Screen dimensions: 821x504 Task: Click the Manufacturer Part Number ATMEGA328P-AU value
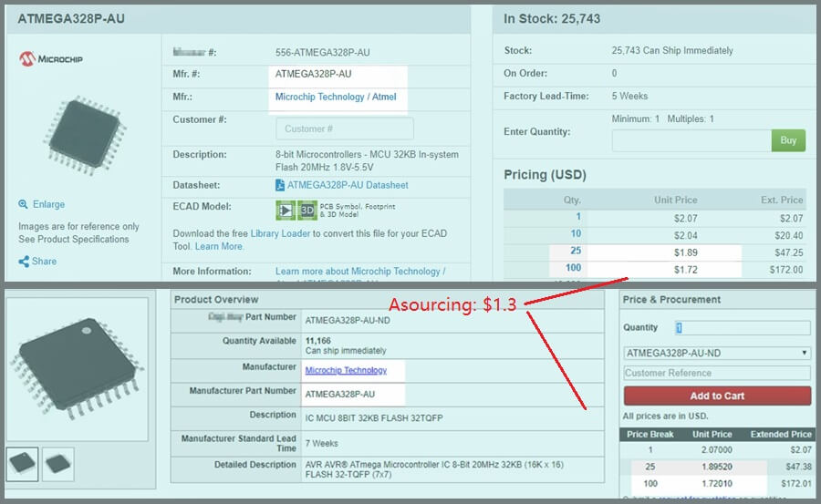[x=340, y=394]
